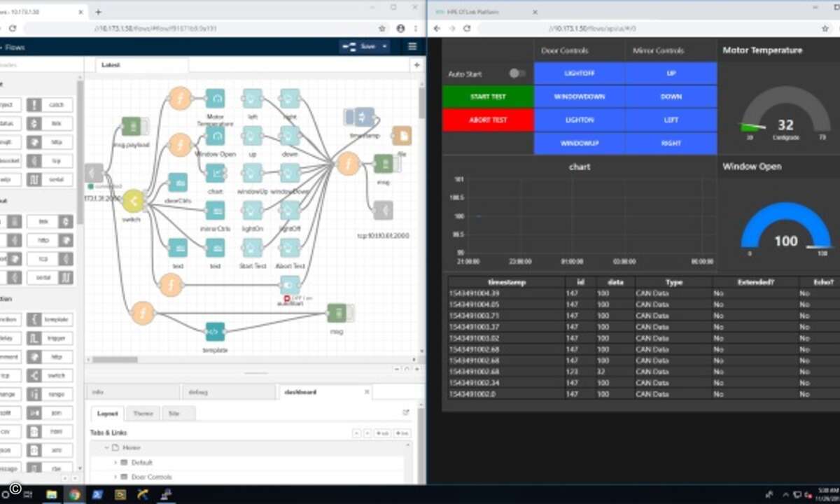The height and width of the screenshot is (504, 840).
Task: Select the windowDown button node
Action: [290, 173]
